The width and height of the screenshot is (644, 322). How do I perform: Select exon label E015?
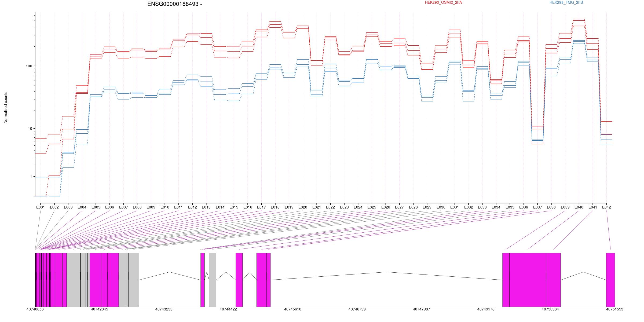point(234,207)
